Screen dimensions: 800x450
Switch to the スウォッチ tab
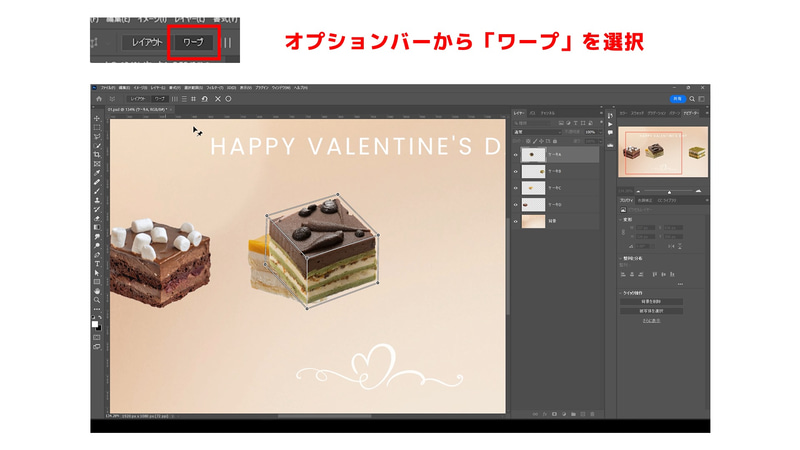click(637, 113)
